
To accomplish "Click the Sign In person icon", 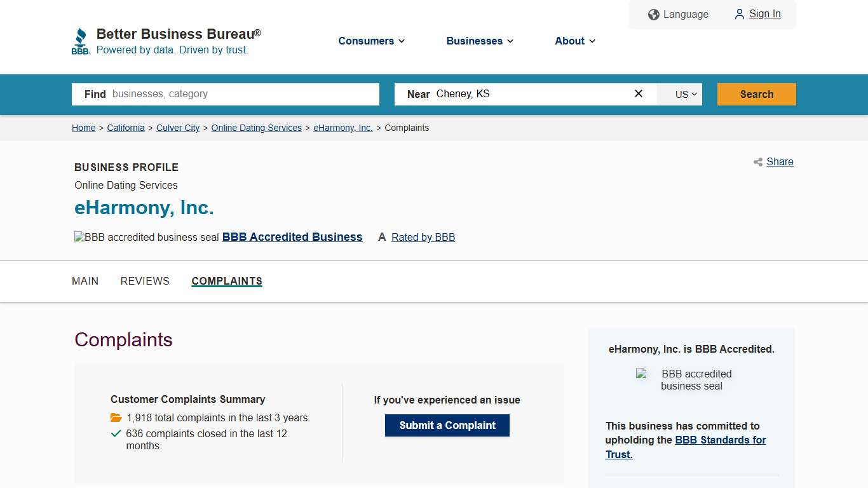I will coord(739,14).
